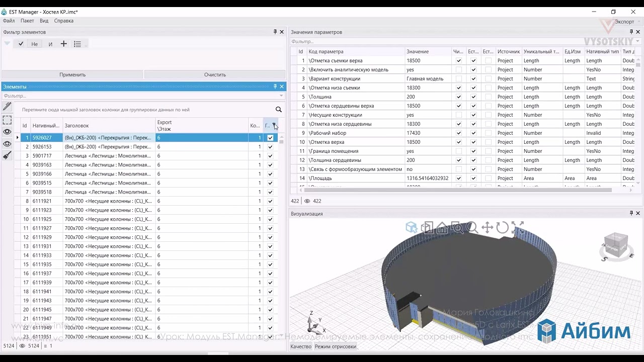Toggle checkbox in row 3 element 5901717
Viewport: 644px width, 362px height.
point(270,156)
